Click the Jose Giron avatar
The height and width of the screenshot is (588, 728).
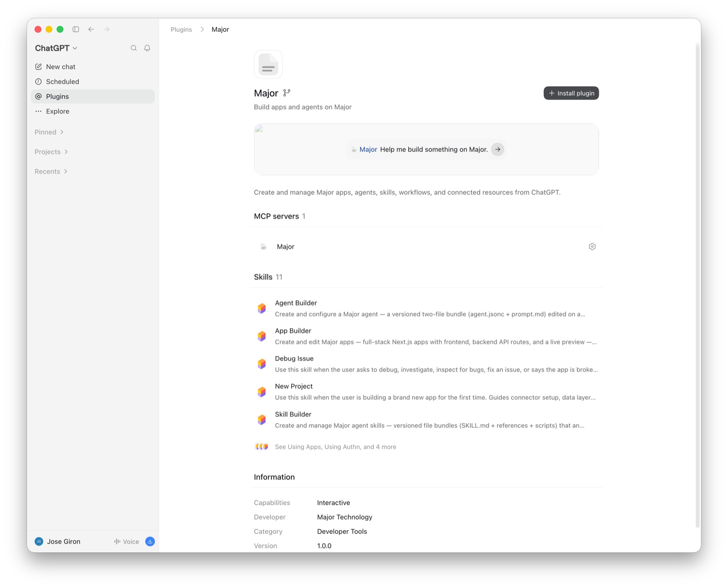pos(39,542)
